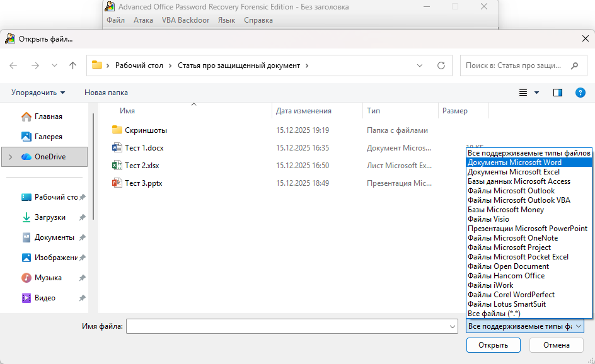Open Изображения in sidebar

click(53, 258)
